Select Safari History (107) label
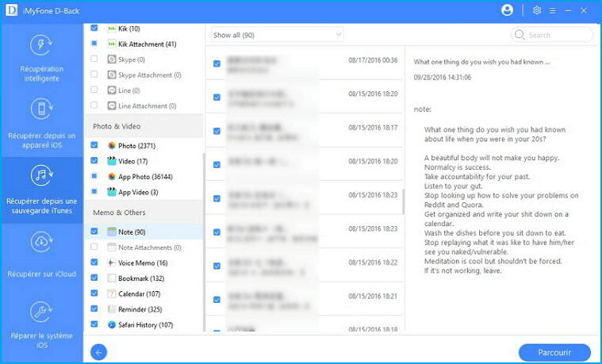The image size is (602, 364). tap(145, 325)
